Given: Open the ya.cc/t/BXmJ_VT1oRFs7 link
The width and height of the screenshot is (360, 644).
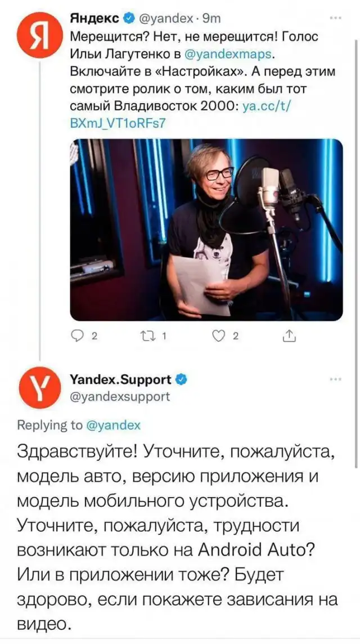Looking at the screenshot, I should coord(181,115).
